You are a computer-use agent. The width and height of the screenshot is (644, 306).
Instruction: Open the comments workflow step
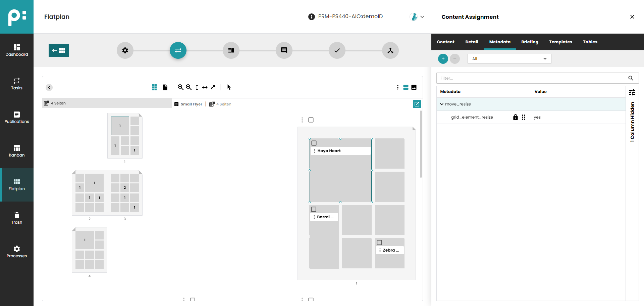click(x=284, y=50)
